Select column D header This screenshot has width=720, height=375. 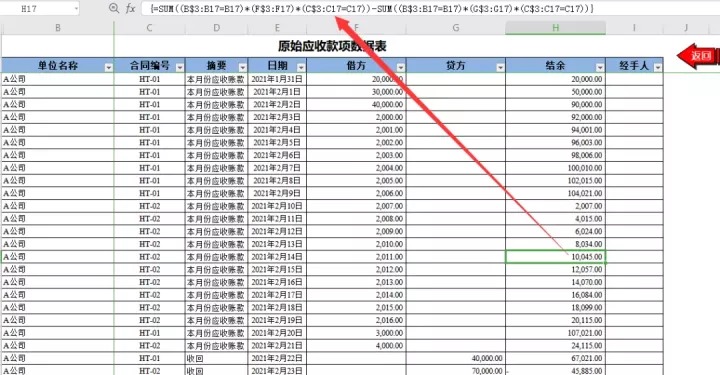[216, 28]
